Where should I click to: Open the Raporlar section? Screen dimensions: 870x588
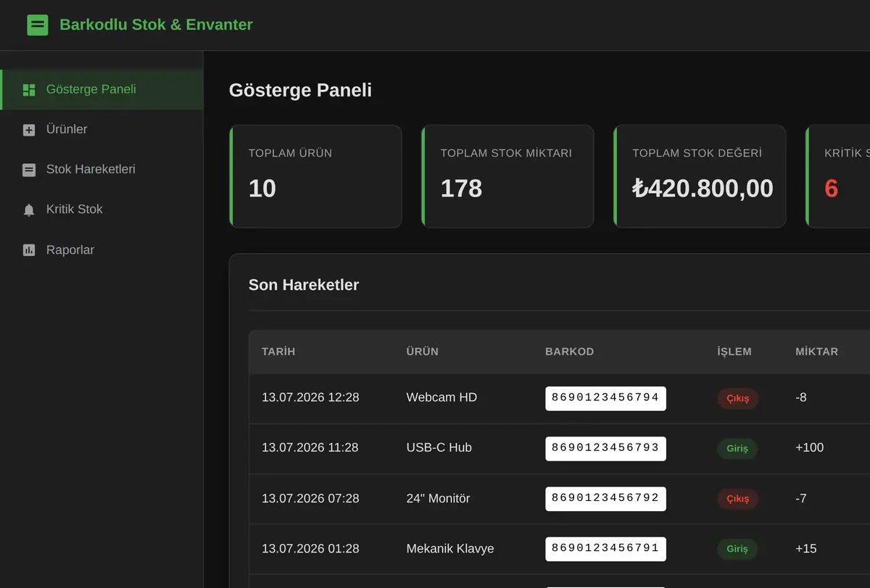[101, 250]
